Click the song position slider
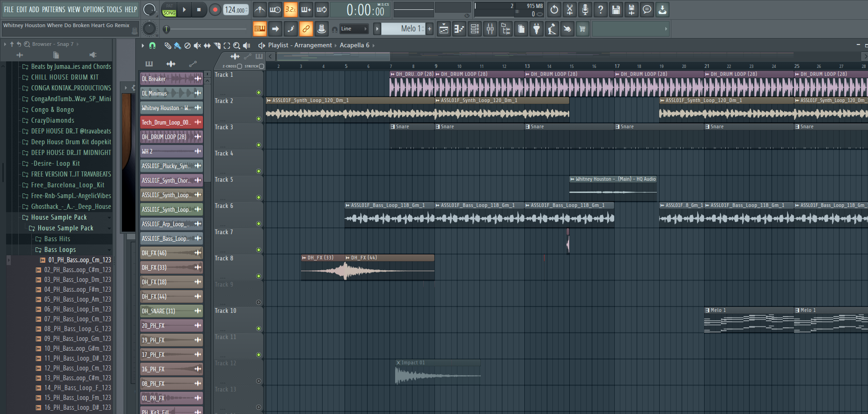This screenshot has height=414, width=868. pos(206,29)
